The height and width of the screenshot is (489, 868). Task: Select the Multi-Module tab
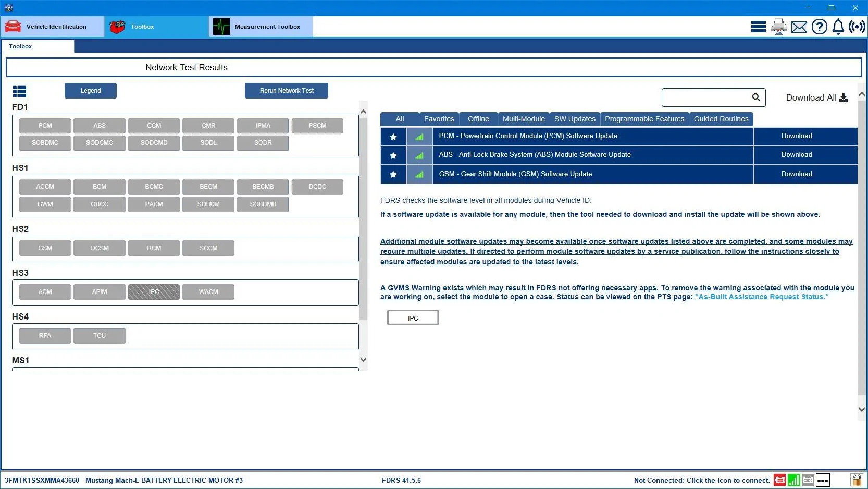coord(524,119)
